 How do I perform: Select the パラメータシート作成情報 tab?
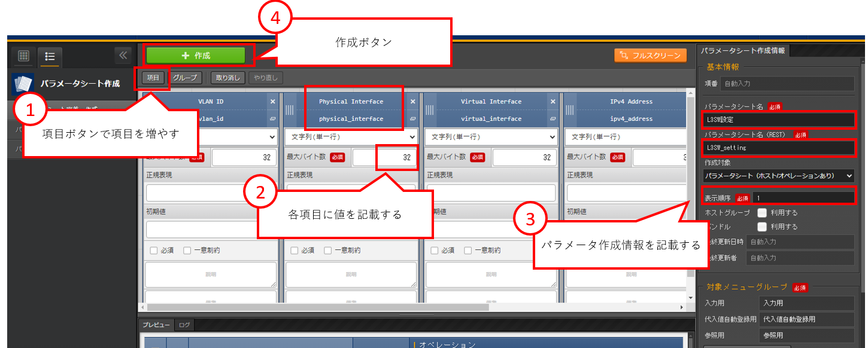coord(744,51)
